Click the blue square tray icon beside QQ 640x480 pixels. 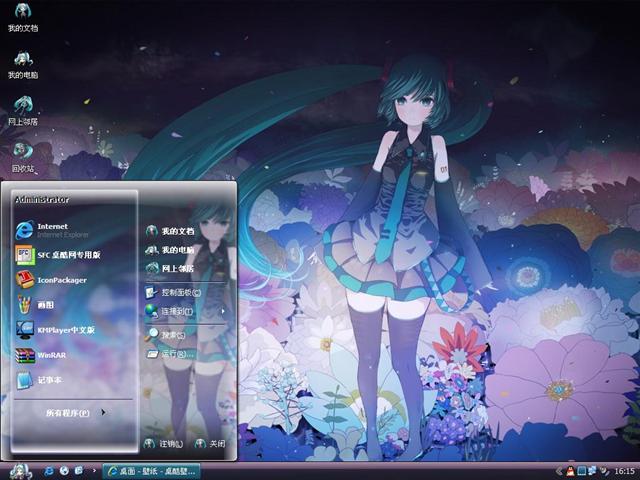582,471
